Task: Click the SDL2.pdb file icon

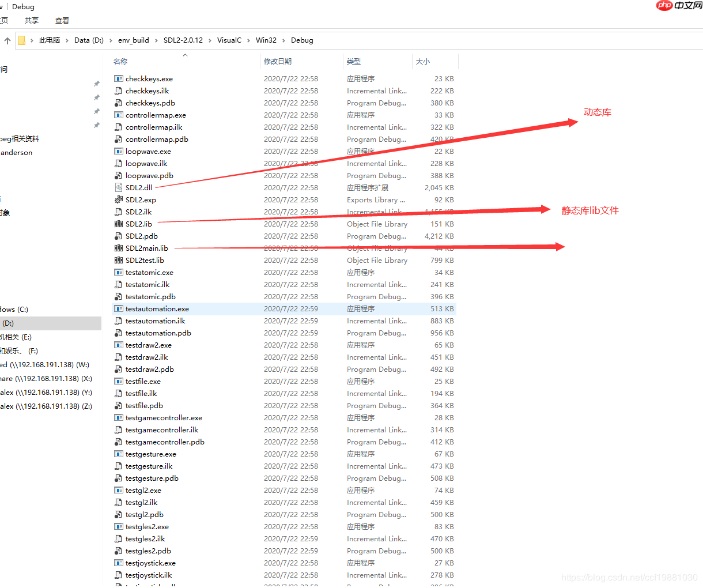Action: tap(118, 236)
